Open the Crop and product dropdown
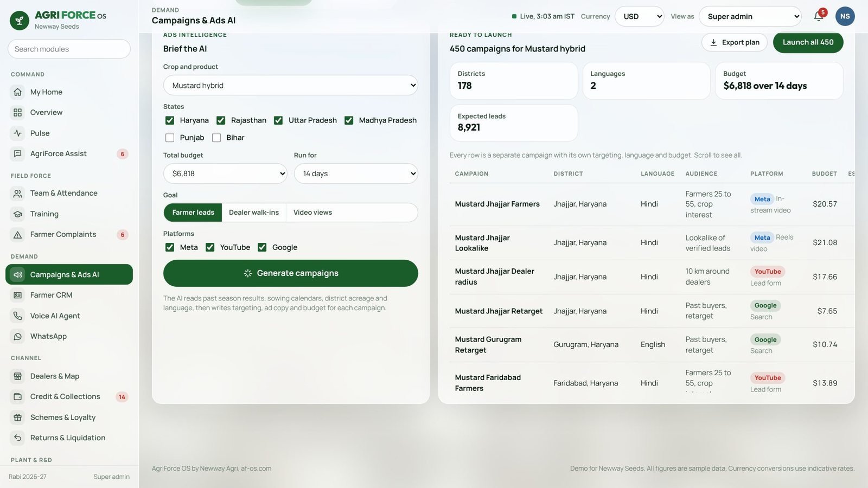The width and height of the screenshot is (868, 488). tap(291, 85)
